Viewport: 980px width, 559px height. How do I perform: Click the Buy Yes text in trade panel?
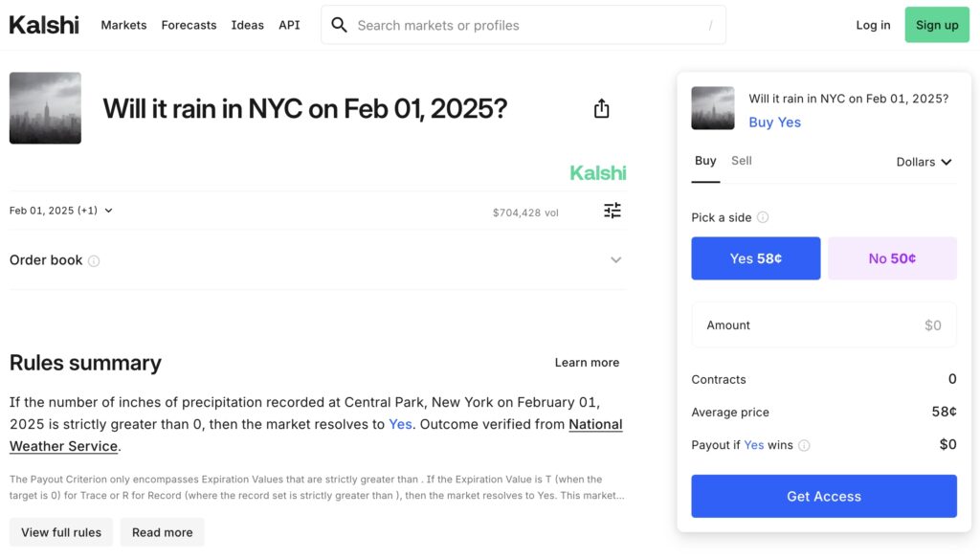pos(775,123)
